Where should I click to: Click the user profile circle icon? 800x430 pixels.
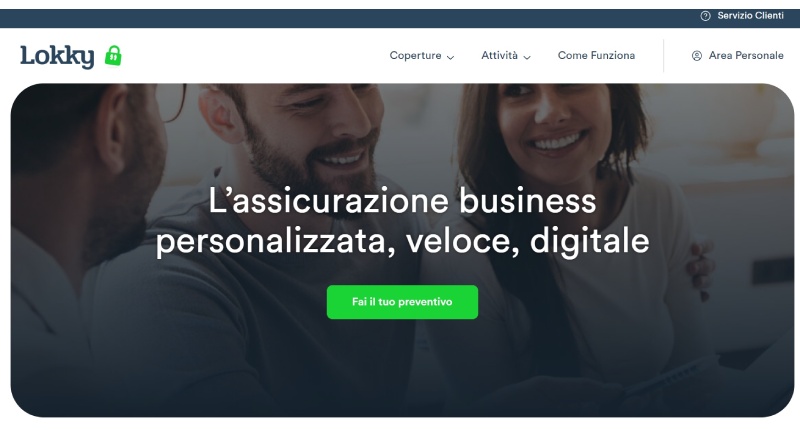pyautogui.click(x=696, y=56)
